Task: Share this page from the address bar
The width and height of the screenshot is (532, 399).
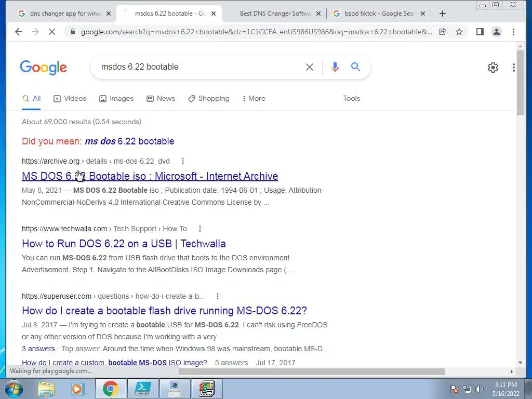Action: coord(443,32)
